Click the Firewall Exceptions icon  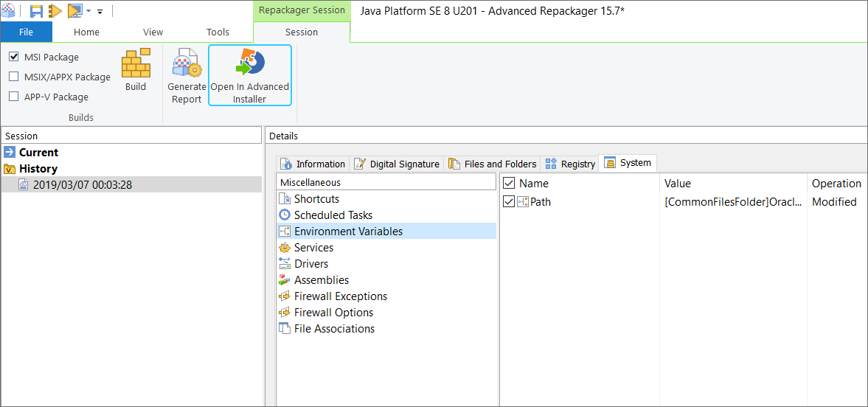tap(285, 296)
